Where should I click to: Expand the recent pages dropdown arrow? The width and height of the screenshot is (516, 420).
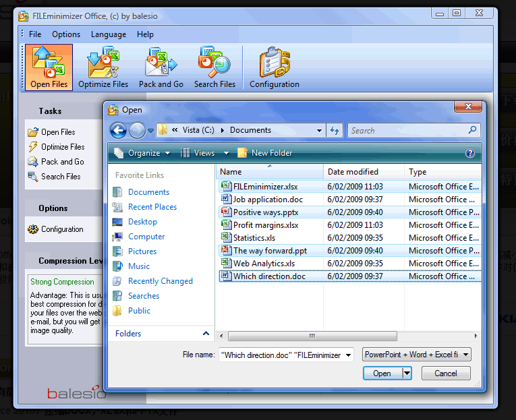click(x=150, y=131)
